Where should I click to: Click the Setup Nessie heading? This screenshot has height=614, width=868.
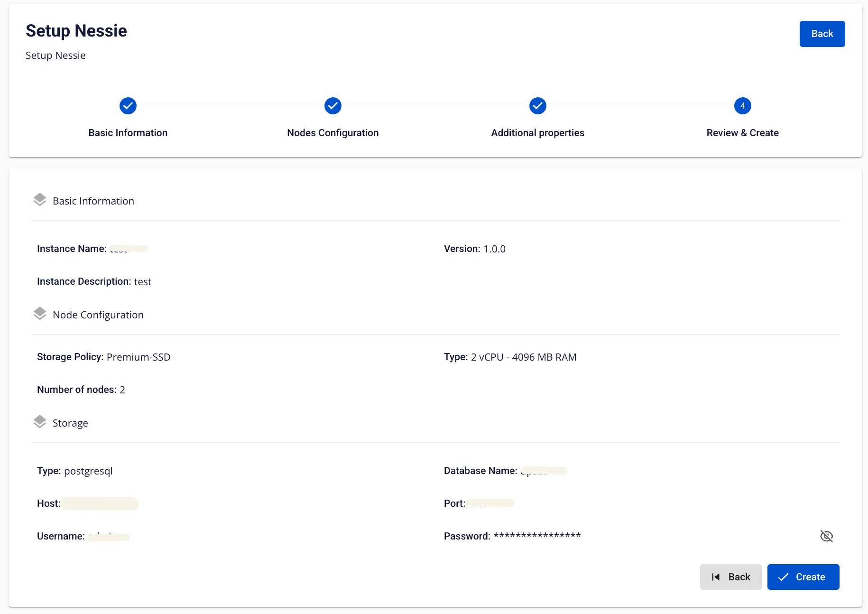(76, 31)
